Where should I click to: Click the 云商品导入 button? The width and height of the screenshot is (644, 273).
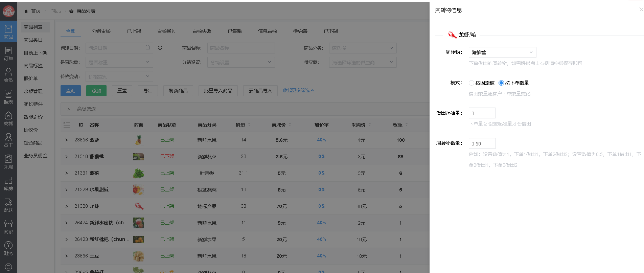[x=260, y=91]
